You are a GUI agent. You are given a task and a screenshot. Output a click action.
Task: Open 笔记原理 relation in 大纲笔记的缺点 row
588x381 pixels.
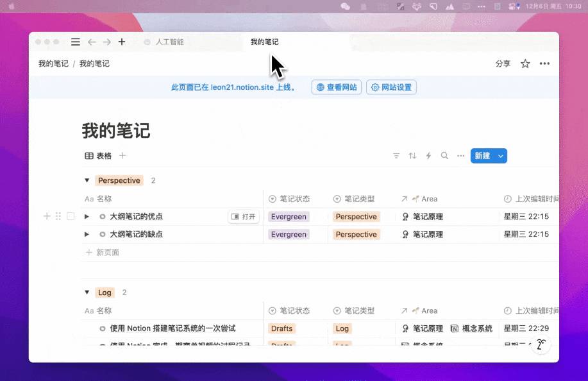(423, 234)
